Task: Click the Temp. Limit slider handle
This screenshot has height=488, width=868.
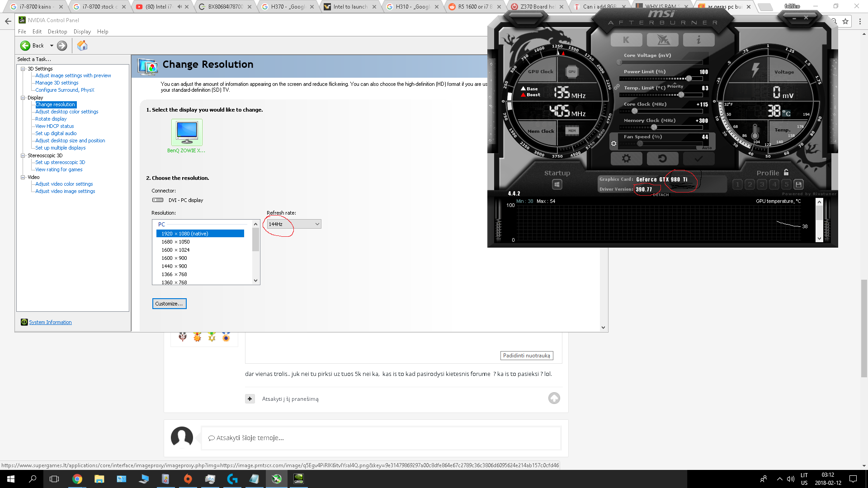Action: coord(681,95)
